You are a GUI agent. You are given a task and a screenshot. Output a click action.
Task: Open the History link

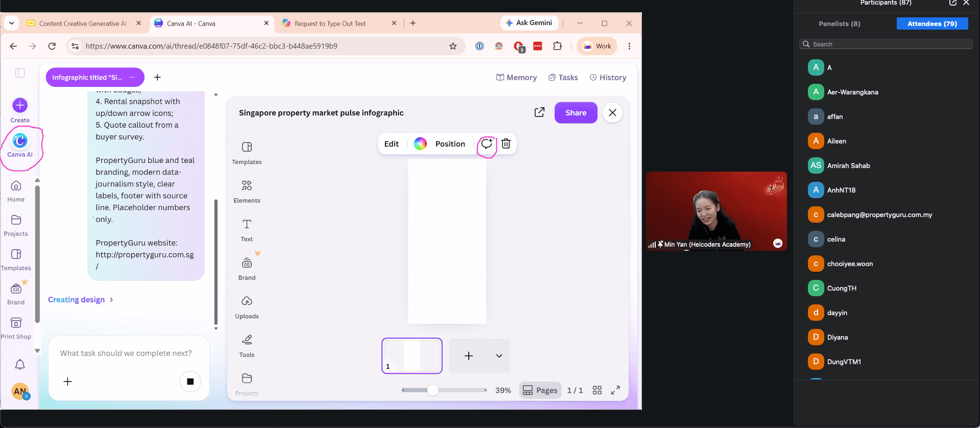(x=608, y=78)
